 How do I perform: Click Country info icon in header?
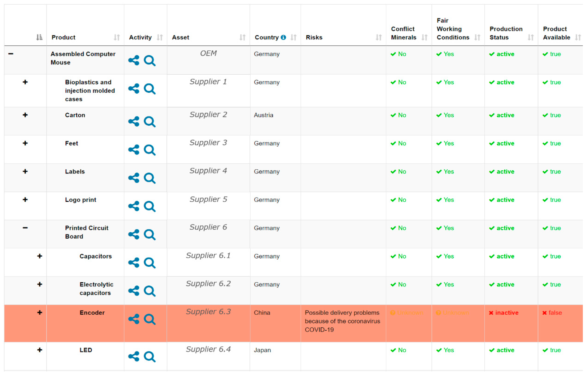(x=283, y=37)
